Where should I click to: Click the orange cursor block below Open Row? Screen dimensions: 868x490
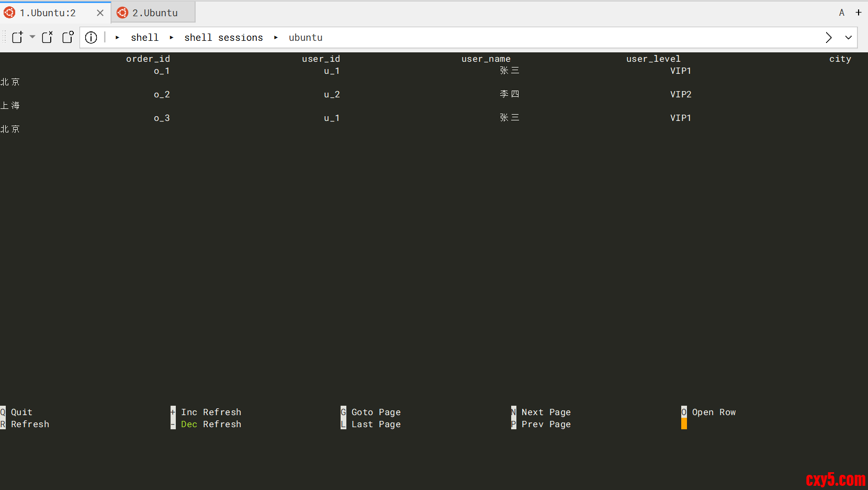coord(684,424)
